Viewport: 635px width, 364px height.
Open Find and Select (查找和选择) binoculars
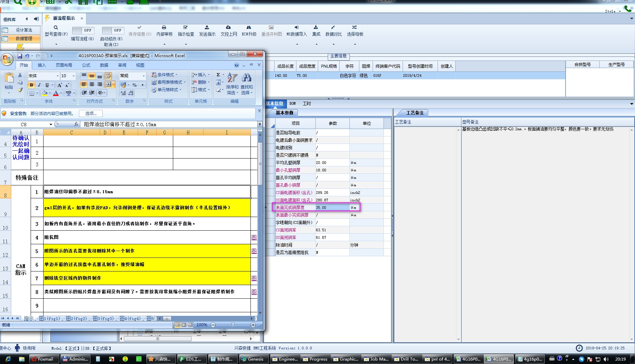pos(247,83)
